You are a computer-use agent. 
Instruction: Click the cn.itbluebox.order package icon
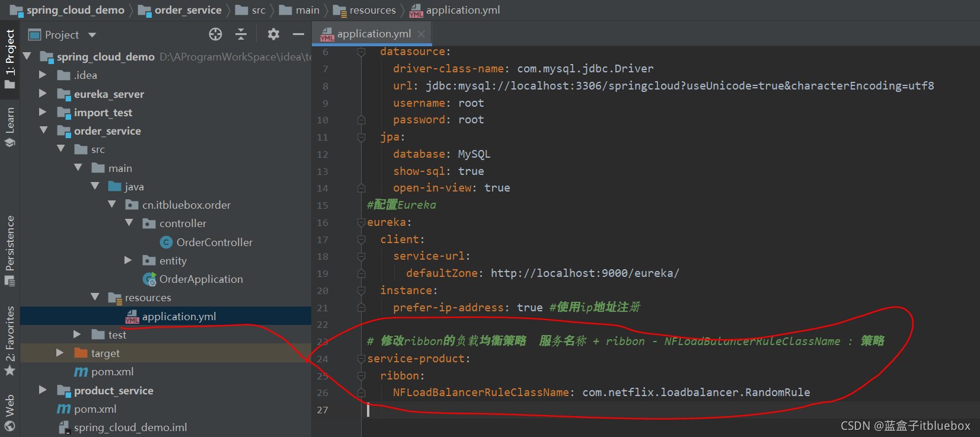pyautogui.click(x=132, y=205)
